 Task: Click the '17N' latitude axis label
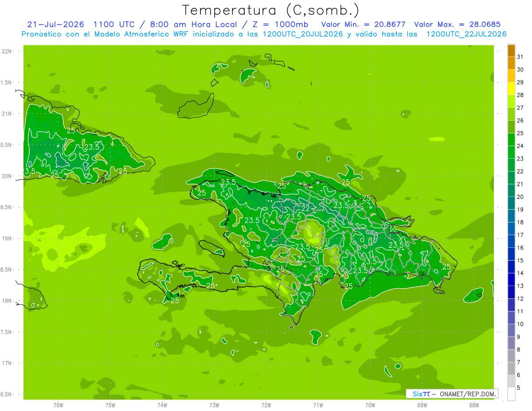(7, 363)
